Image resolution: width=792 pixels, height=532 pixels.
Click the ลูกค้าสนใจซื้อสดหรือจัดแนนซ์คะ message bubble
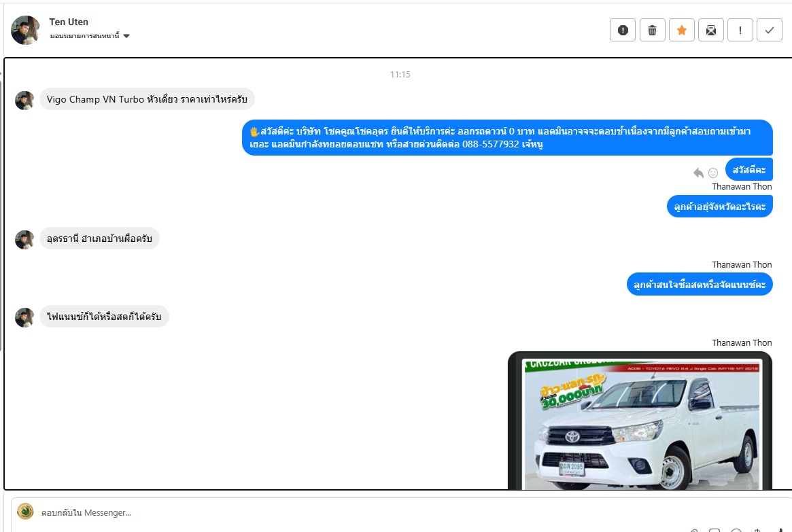700,284
